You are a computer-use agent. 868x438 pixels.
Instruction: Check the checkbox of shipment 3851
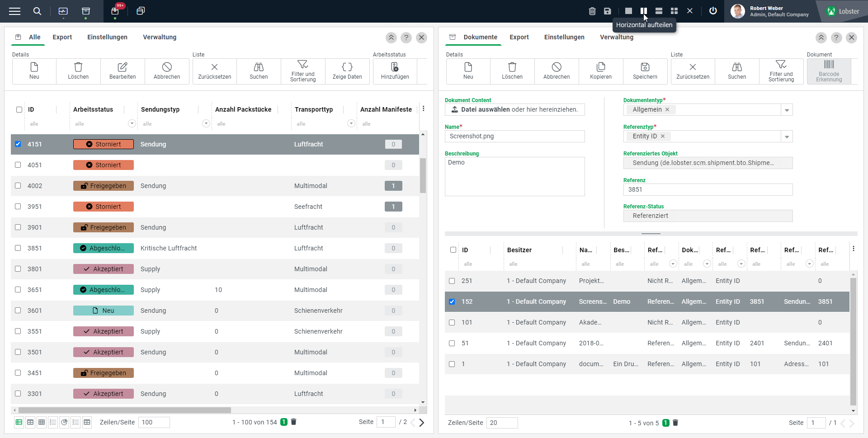coord(18,248)
